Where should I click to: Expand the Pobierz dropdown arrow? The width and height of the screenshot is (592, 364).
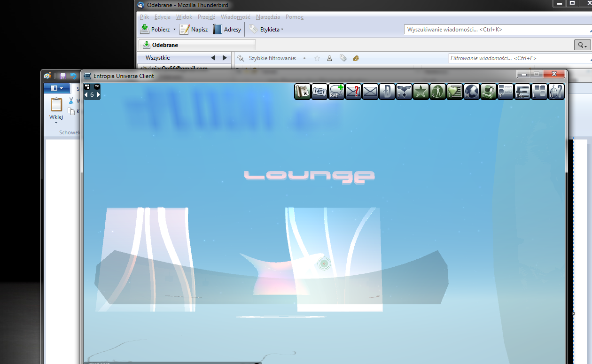click(174, 30)
